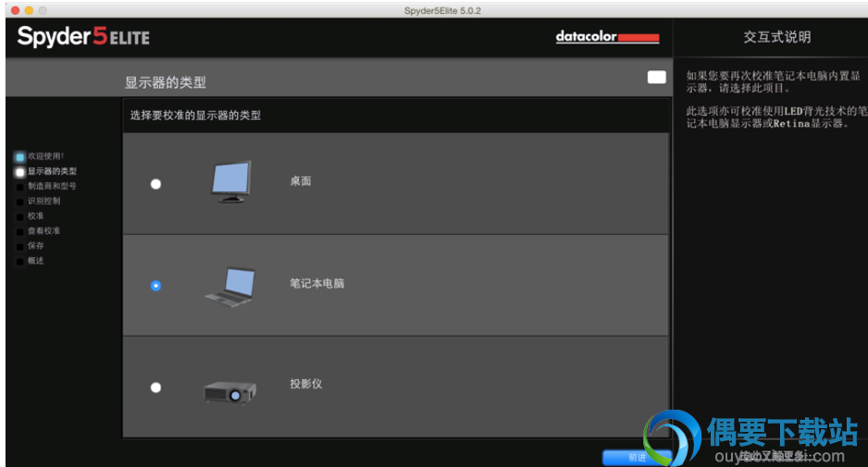This screenshot has width=868, height=467.
Task: Click the 交互式说明 panel heading
Action: tap(776, 37)
